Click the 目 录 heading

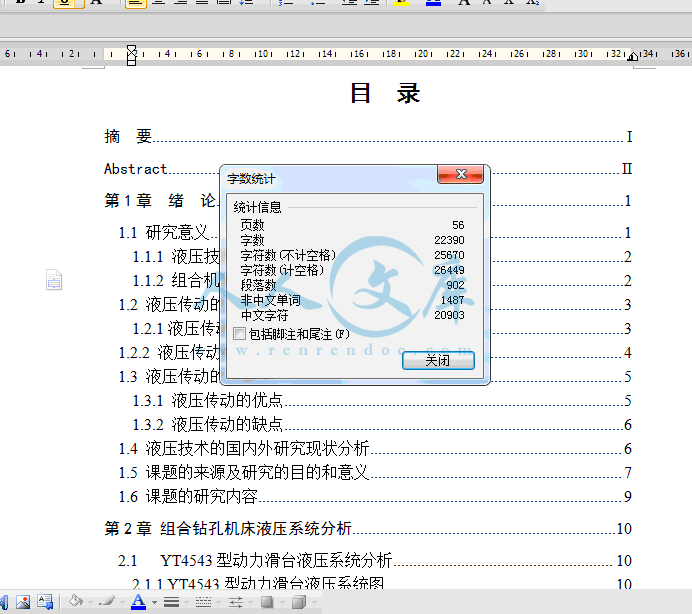[x=385, y=94]
